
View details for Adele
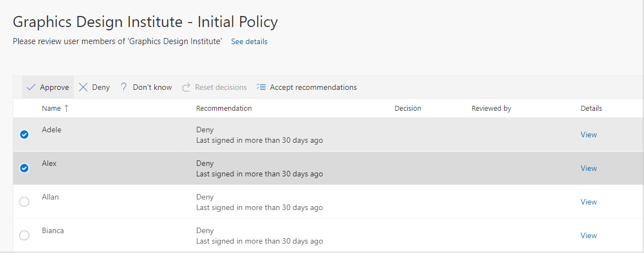tap(588, 134)
